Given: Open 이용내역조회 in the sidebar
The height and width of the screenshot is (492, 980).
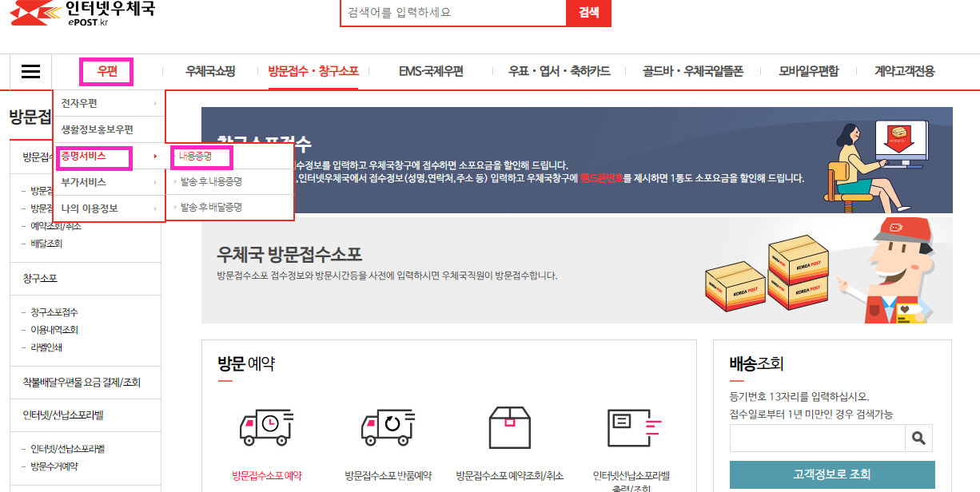Looking at the screenshot, I should coord(54,330).
